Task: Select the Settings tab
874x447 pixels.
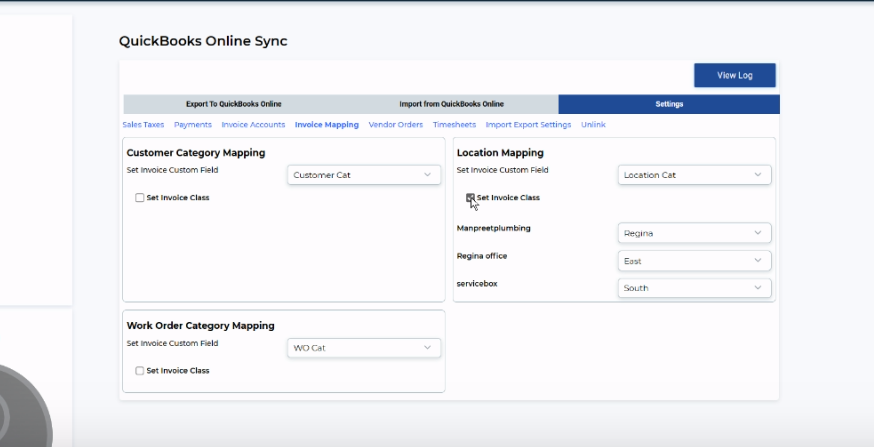Action: 669,104
